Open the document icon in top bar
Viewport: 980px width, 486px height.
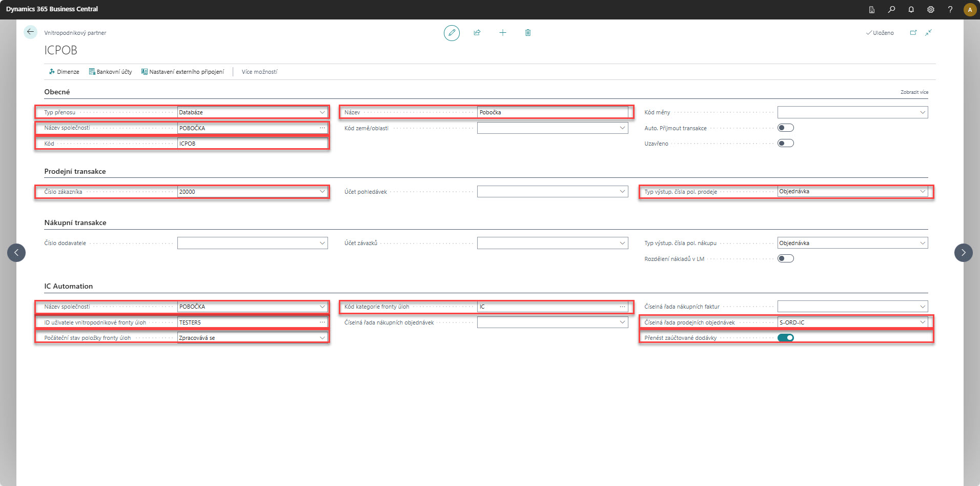tap(872, 9)
